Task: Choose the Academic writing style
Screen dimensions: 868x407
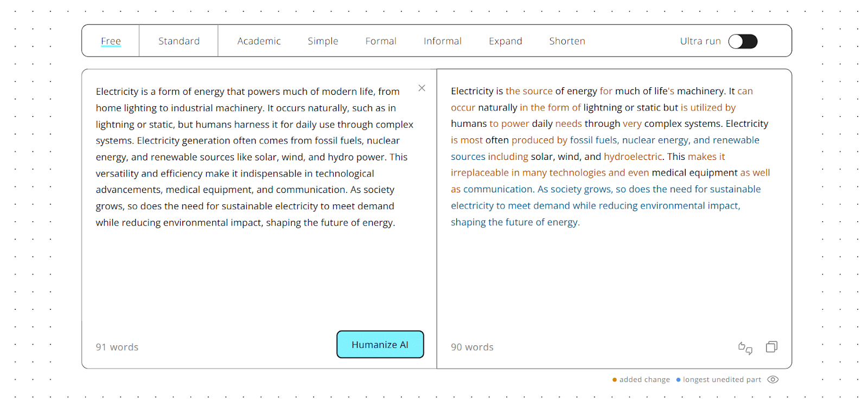Action: pyautogui.click(x=259, y=41)
